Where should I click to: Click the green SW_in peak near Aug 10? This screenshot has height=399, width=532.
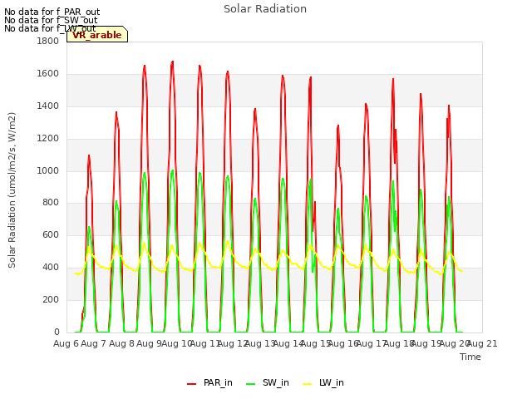point(172,171)
